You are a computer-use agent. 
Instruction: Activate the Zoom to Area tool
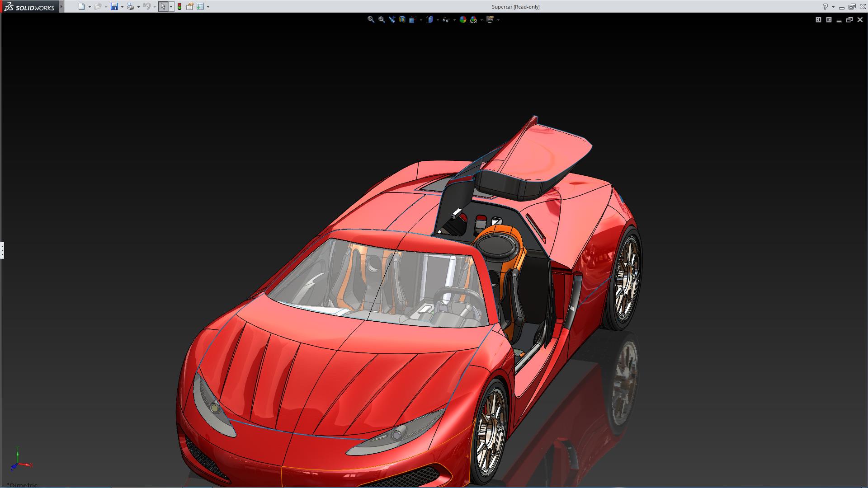381,19
